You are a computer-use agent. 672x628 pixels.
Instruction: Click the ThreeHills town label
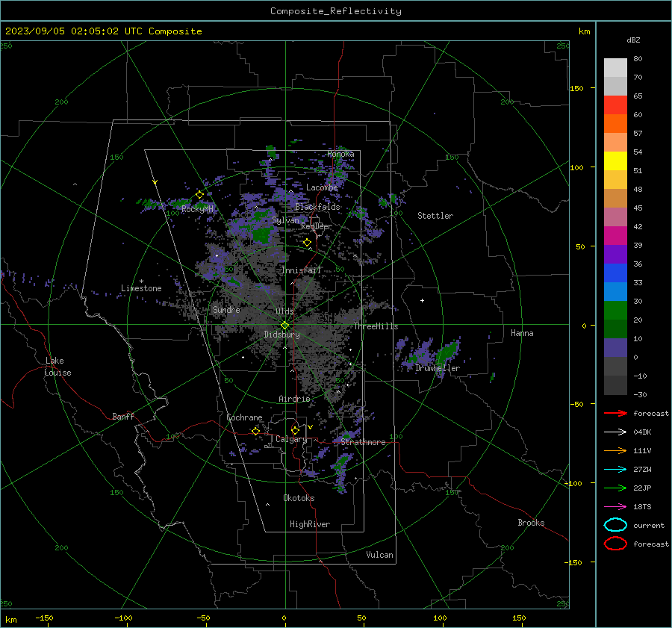pyautogui.click(x=376, y=326)
